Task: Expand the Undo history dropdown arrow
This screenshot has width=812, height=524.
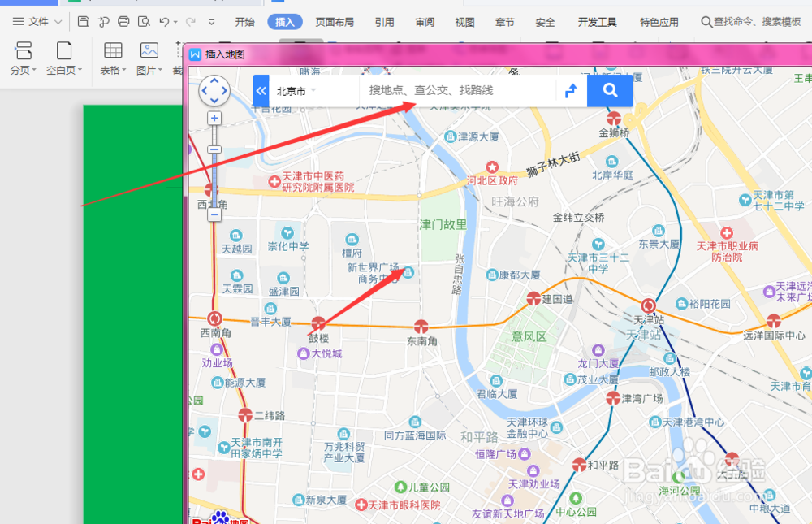Action: [x=175, y=22]
